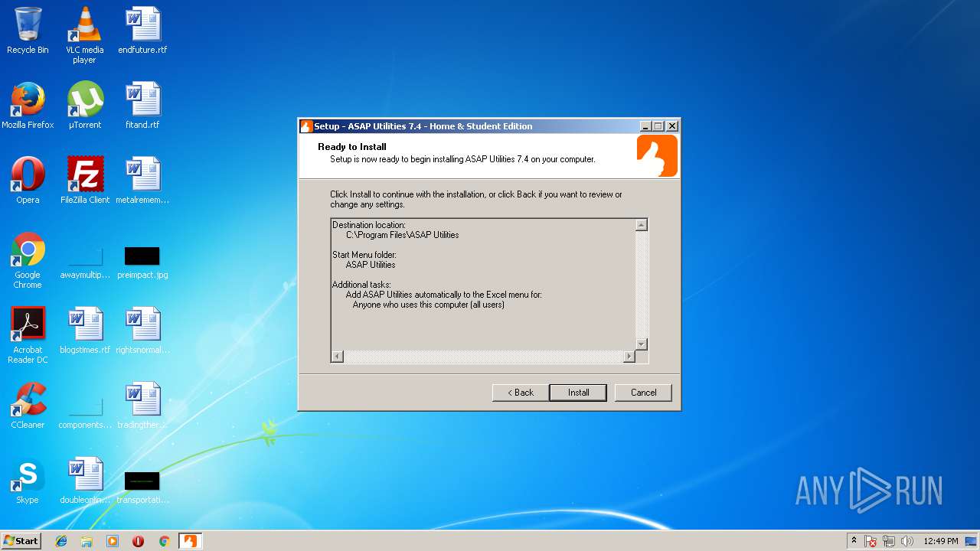980x551 pixels.
Task: Launch Opera browser desktop shortcut
Action: click(28, 181)
